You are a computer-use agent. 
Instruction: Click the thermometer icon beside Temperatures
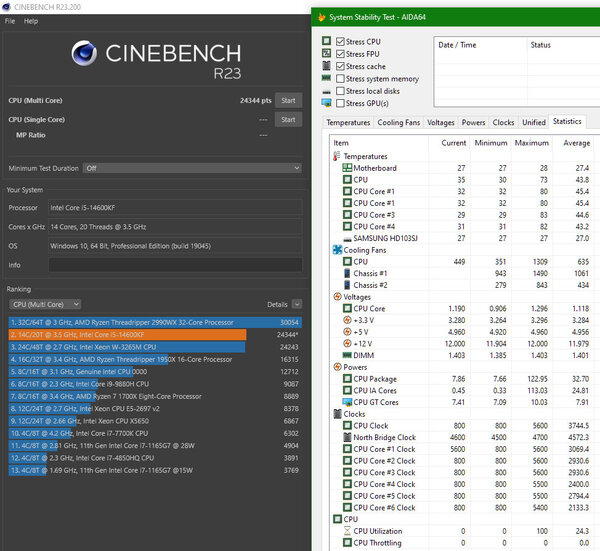336,157
